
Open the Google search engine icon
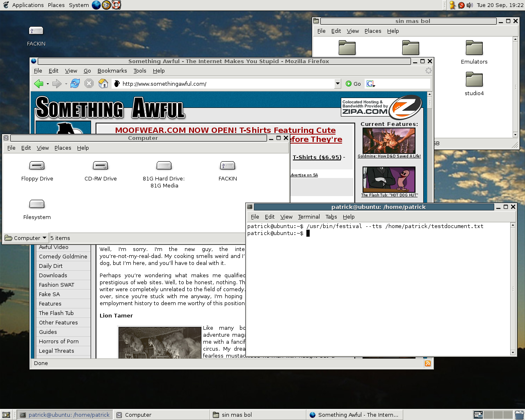coord(371,84)
